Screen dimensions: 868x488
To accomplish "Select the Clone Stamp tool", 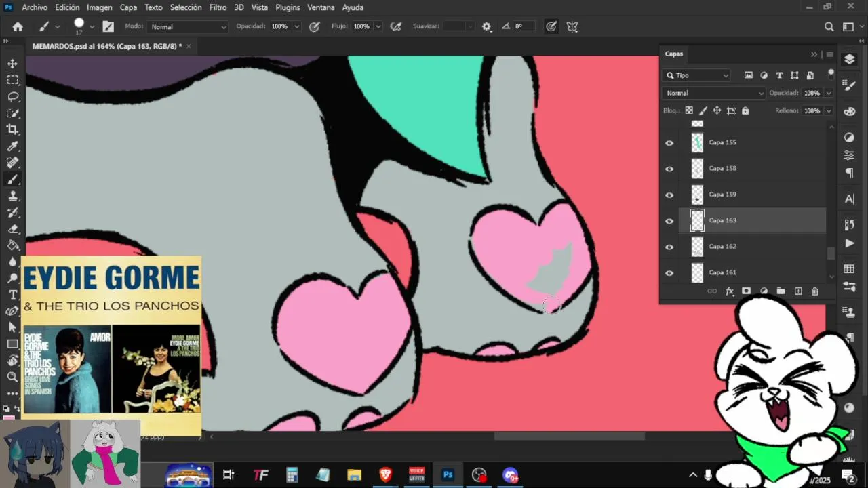I will 12,196.
